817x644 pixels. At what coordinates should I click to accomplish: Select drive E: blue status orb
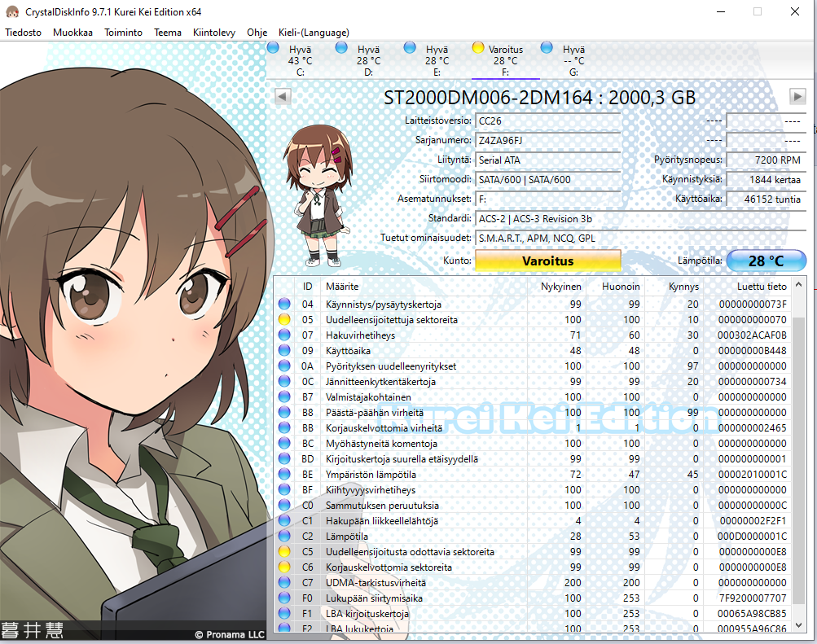pyautogui.click(x=410, y=47)
